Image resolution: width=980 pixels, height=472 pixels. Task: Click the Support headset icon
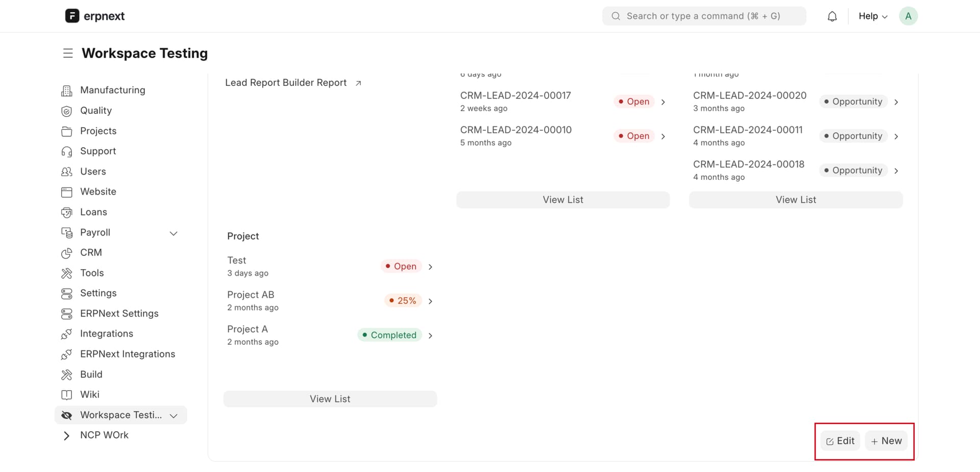(x=67, y=151)
